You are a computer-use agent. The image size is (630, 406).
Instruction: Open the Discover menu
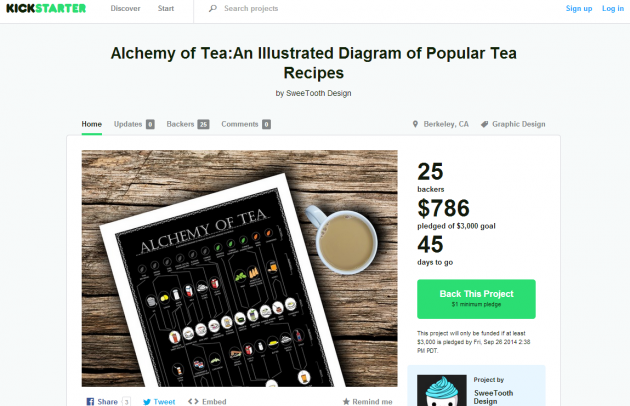pos(125,8)
